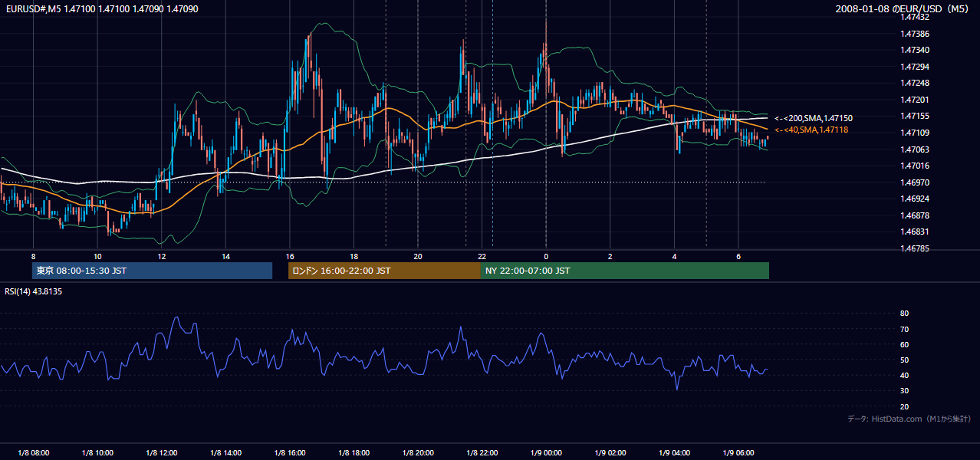Click price axis value 1.47386
980x460 pixels.
(915, 34)
